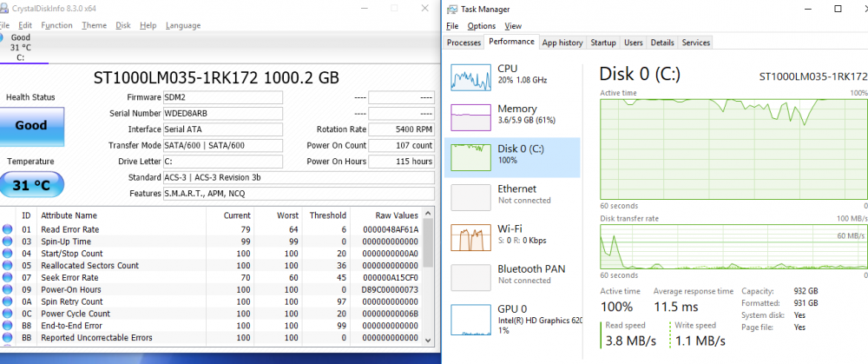Click the Serial Number field WDED8ARB
Image resolution: width=868 pixels, height=364 pixels.
222,114
